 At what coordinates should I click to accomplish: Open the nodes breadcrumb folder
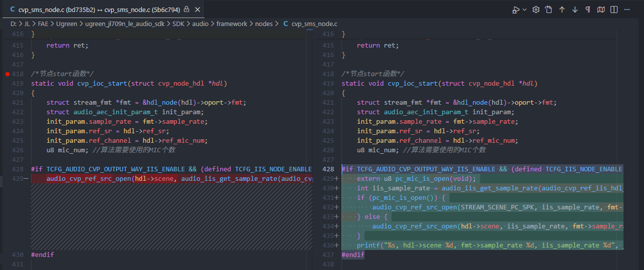(x=264, y=24)
